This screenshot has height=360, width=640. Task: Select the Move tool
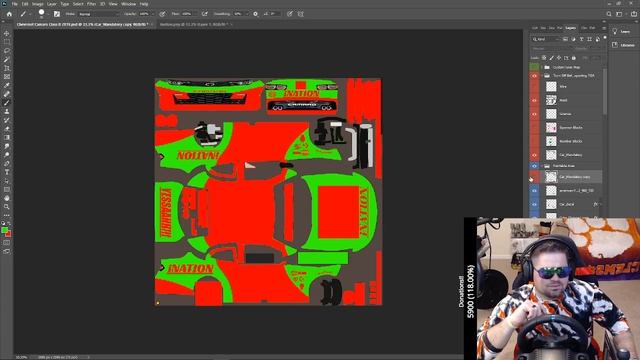pyautogui.click(x=7, y=33)
